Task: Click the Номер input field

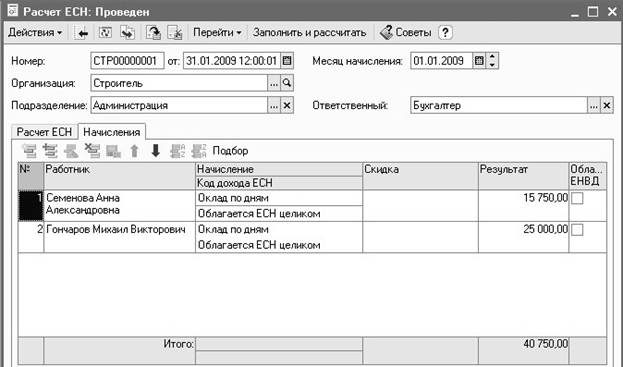Action: pos(127,61)
